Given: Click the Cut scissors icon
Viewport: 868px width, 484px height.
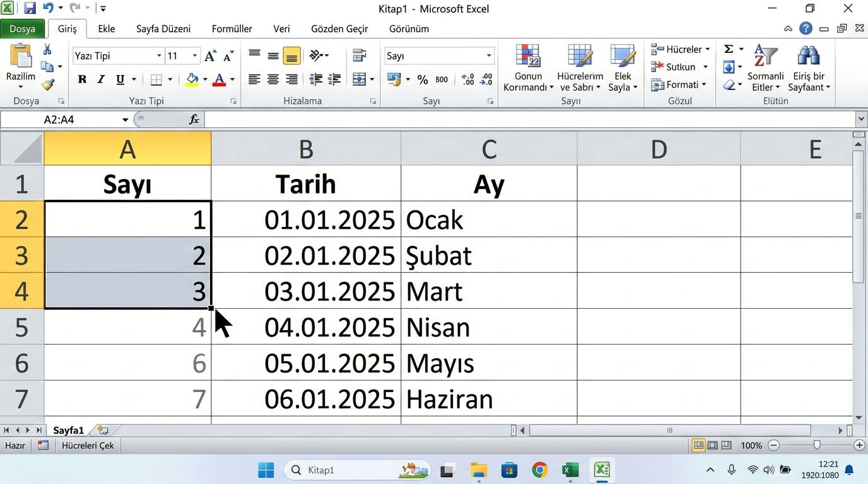Looking at the screenshot, I should pos(47,50).
